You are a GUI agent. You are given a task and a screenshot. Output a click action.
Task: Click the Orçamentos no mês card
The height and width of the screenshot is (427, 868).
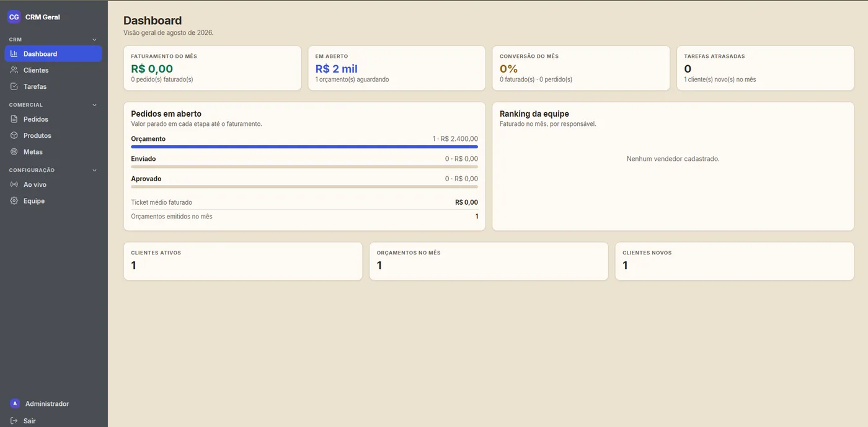[x=489, y=261]
